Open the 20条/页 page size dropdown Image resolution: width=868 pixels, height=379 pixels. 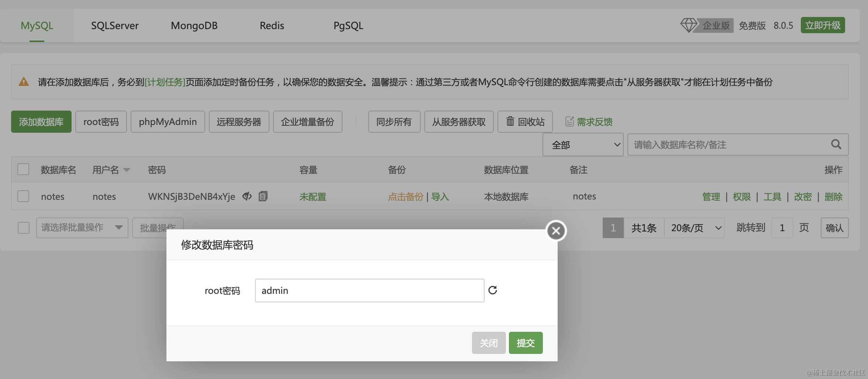tap(694, 228)
